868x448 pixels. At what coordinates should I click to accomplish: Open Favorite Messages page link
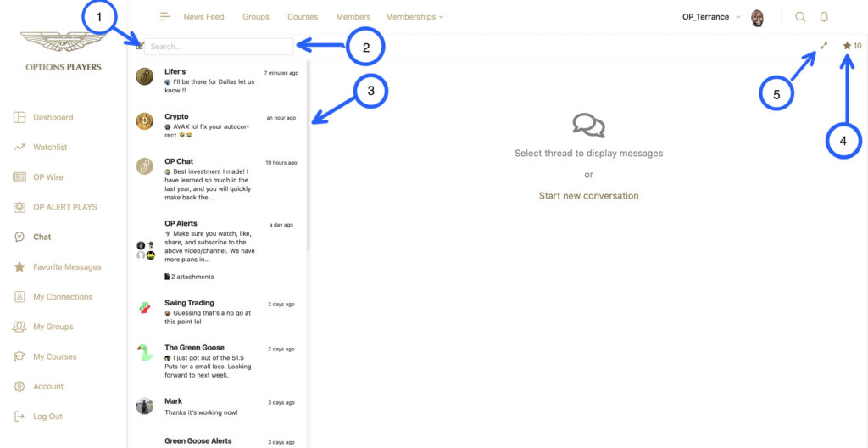tap(67, 266)
